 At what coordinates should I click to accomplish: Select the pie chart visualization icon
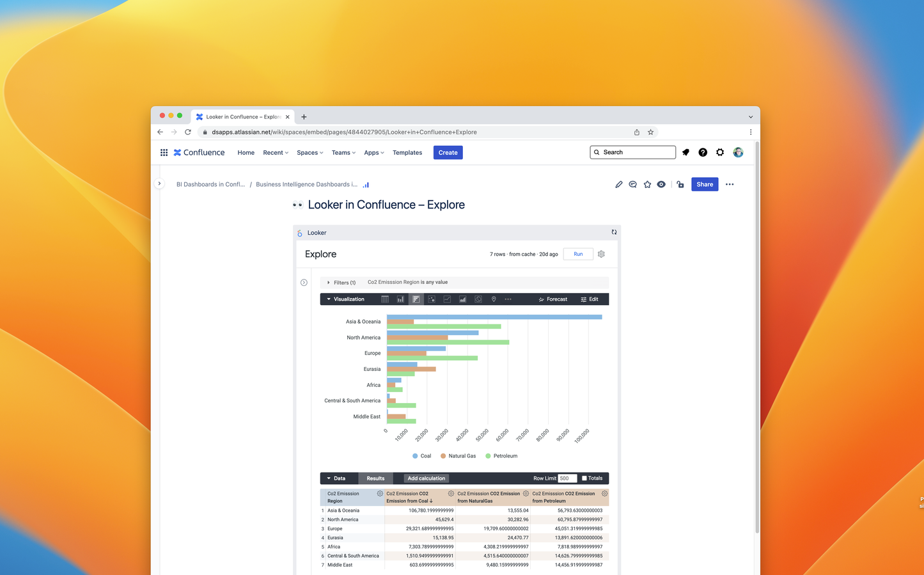pyautogui.click(x=478, y=299)
